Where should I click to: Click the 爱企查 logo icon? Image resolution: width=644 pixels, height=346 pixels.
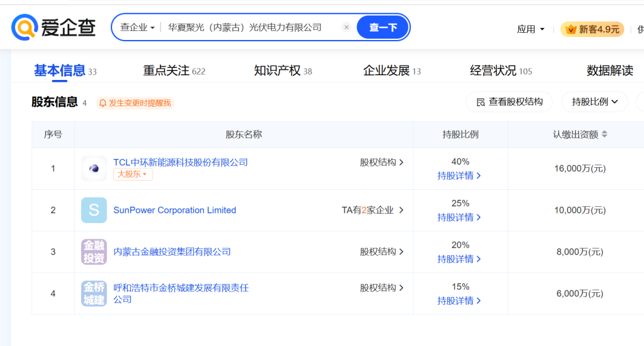click(23, 26)
